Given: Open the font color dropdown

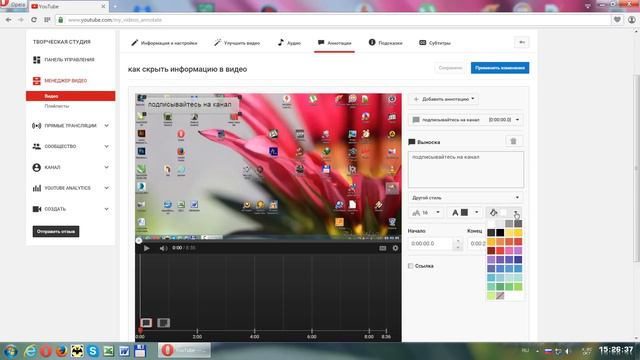Looking at the screenshot, I should pos(464,213).
